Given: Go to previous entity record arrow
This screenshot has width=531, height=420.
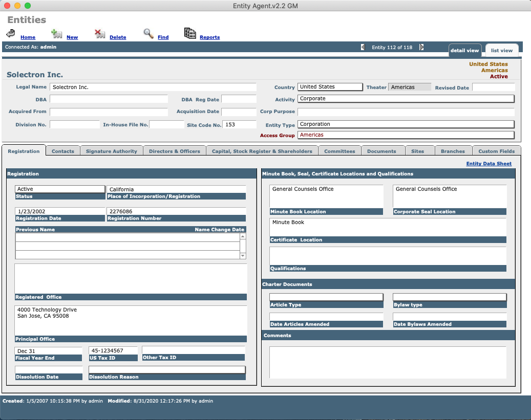Looking at the screenshot, I should 363,47.
